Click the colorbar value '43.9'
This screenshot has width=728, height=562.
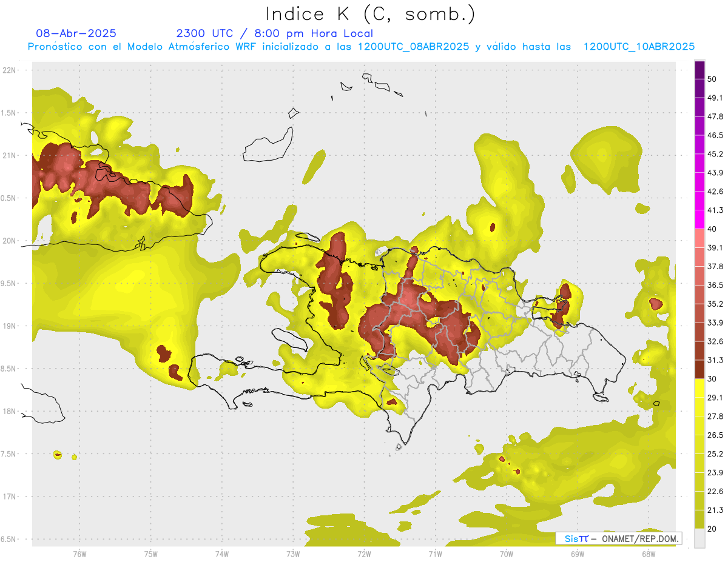[715, 173]
